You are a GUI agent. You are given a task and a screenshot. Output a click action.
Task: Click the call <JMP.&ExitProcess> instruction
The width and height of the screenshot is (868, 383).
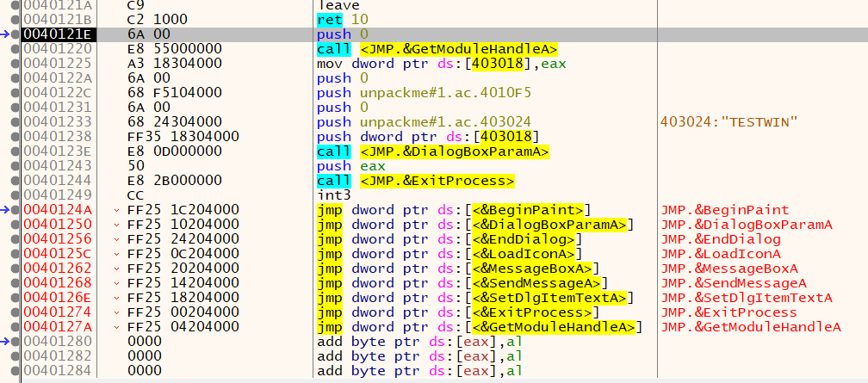click(x=416, y=181)
